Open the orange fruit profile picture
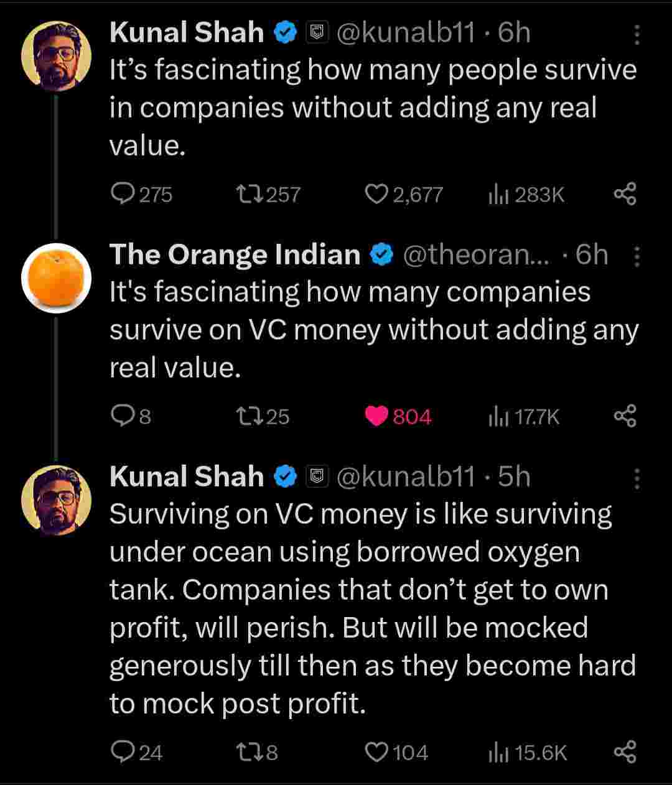672x785 pixels. coord(57,277)
